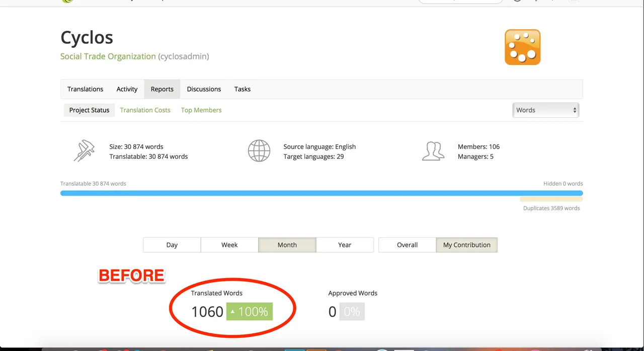Set the period to Year
The image size is (644, 351).
(345, 245)
